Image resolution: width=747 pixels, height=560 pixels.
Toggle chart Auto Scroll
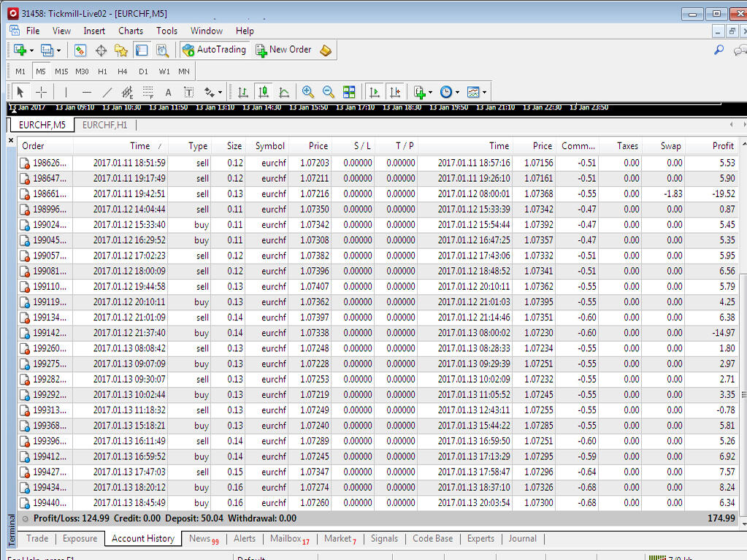coord(375,92)
